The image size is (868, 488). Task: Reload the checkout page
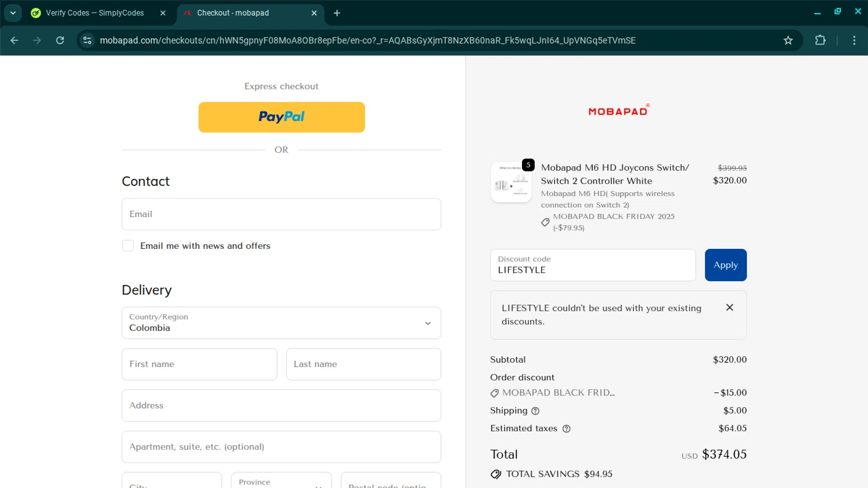(60, 40)
